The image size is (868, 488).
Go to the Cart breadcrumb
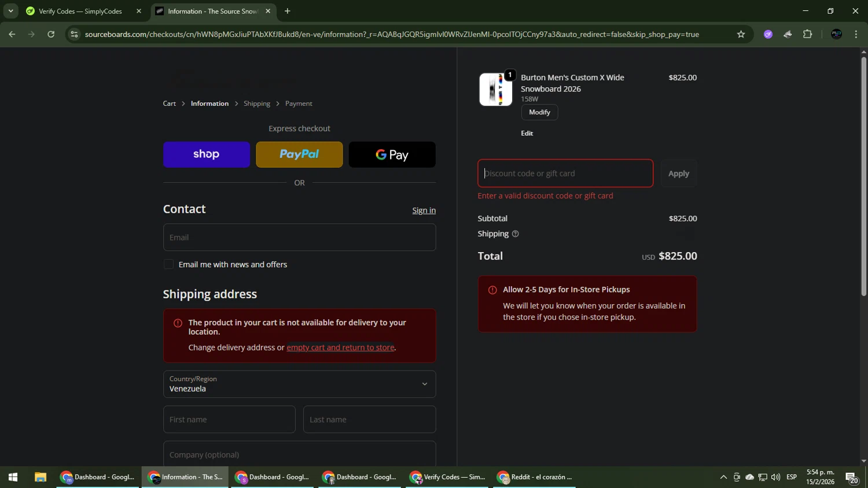[169, 103]
